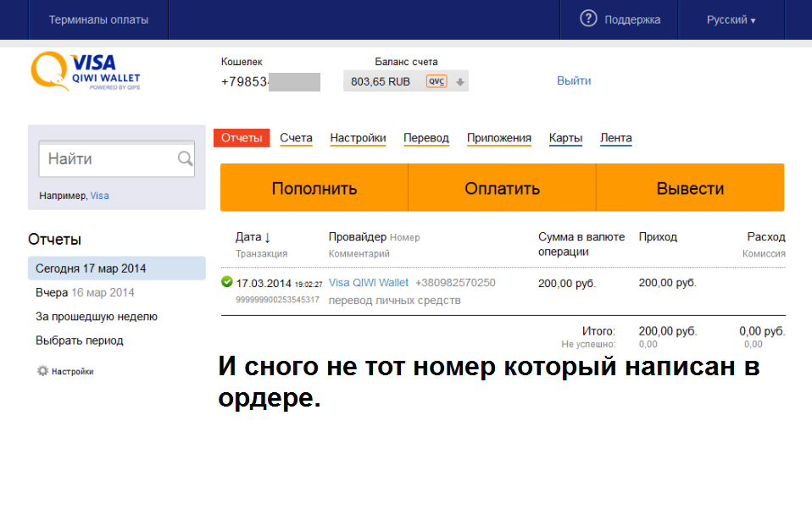Open the Отчеты tab

242,138
